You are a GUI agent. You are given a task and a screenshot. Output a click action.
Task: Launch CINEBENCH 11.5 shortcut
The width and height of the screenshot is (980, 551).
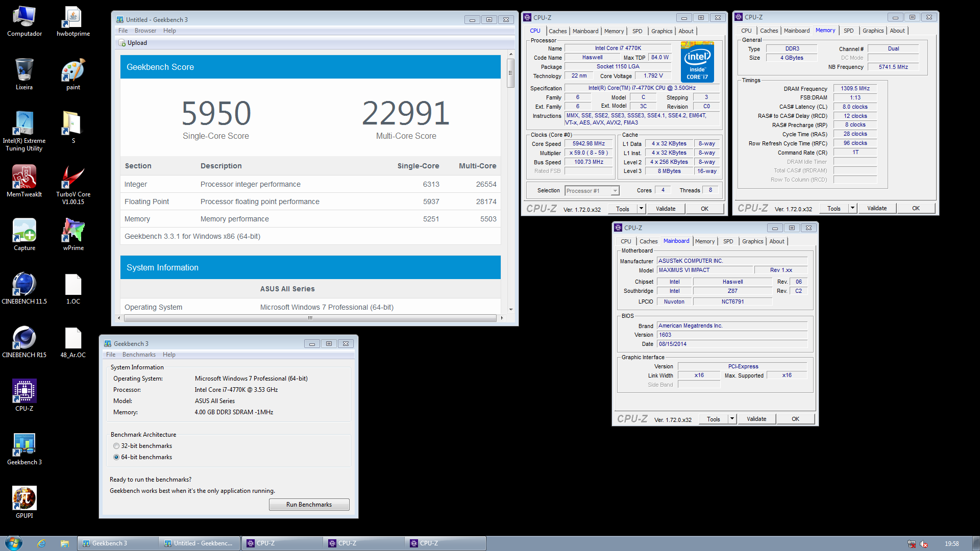[24, 288]
